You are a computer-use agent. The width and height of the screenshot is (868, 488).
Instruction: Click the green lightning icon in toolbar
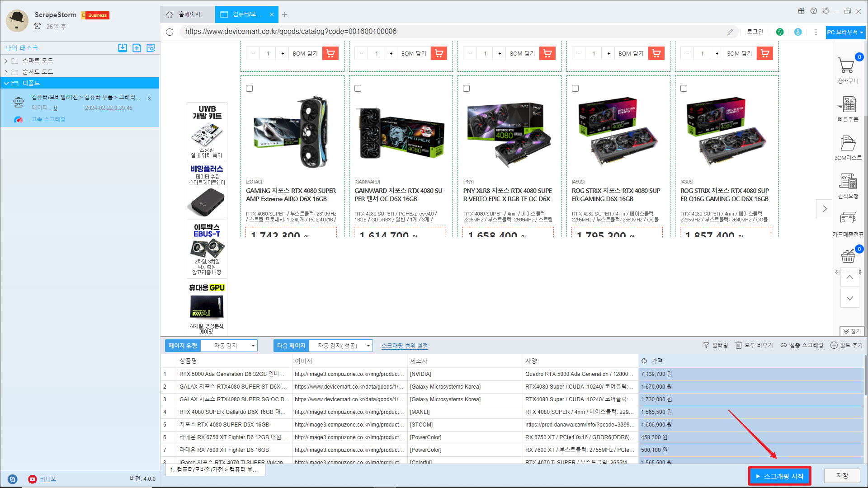780,32
